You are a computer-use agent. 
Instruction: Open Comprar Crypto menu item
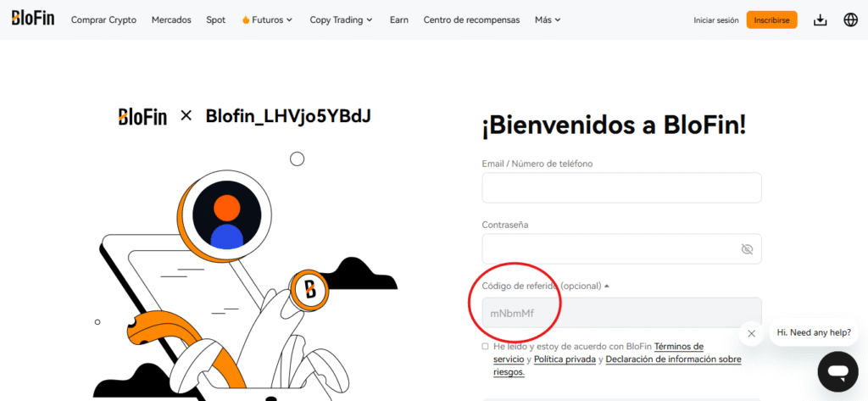click(x=103, y=20)
